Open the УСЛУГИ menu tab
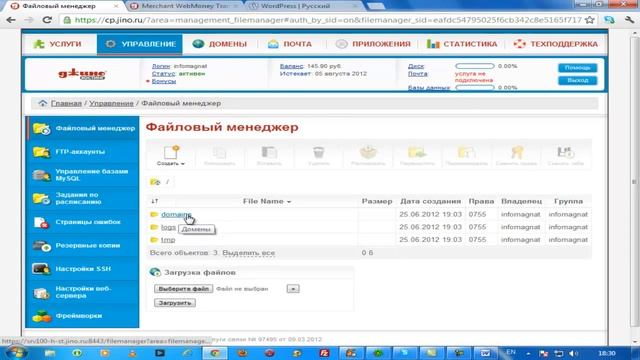The image size is (640, 360). coord(58,44)
